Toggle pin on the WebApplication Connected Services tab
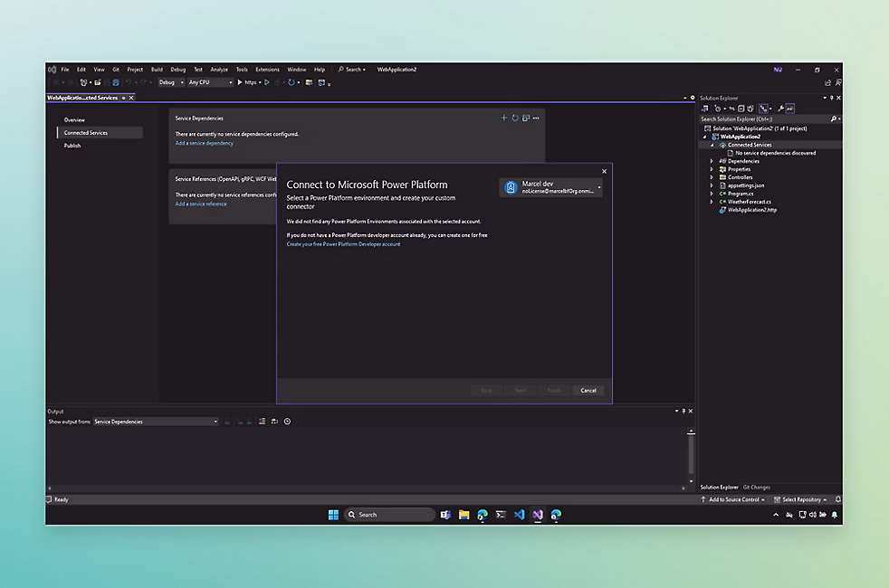The width and height of the screenshot is (889, 588). (123, 98)
